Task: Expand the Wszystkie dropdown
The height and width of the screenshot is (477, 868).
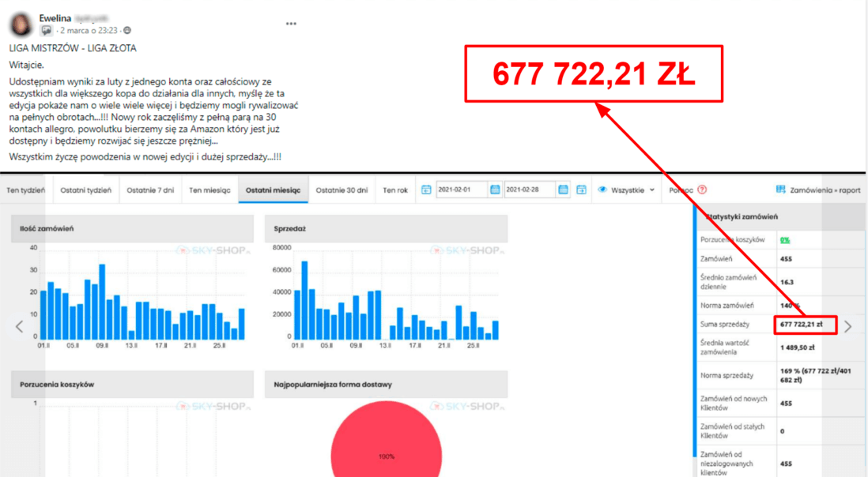Action: click(x=651, y=190)
